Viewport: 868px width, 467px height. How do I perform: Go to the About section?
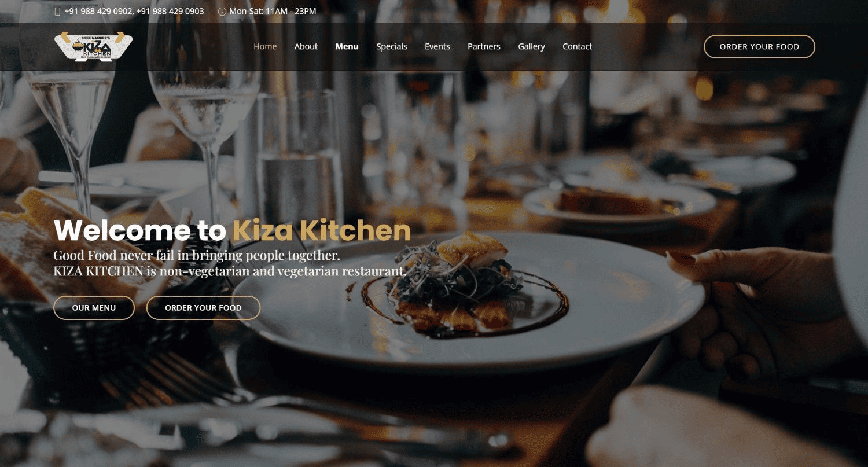[306, 46]
